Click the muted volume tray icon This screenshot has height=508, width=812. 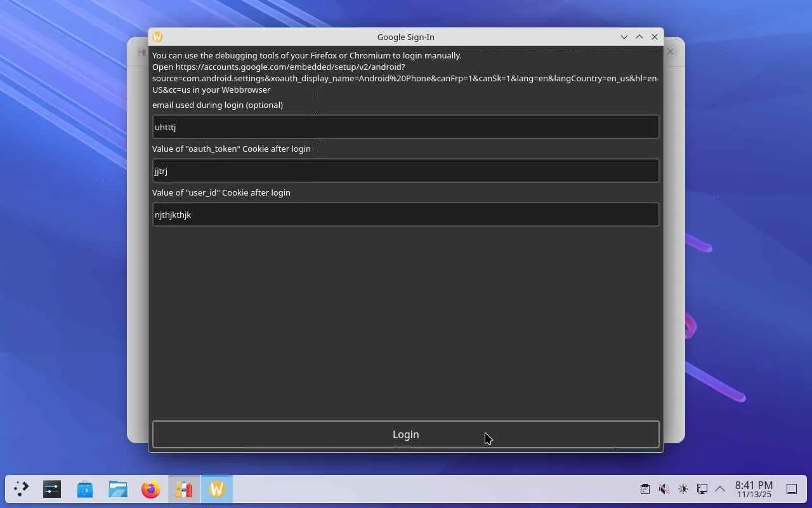(x=664, y=489)
